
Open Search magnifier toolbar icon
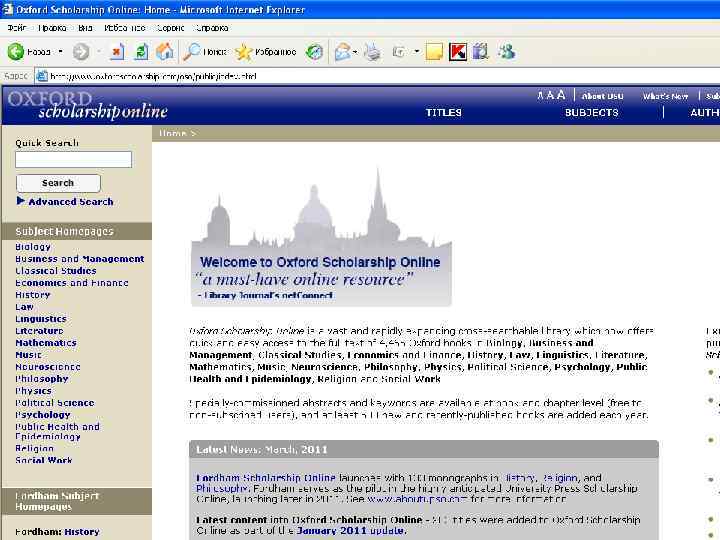[x=191, y=51]
